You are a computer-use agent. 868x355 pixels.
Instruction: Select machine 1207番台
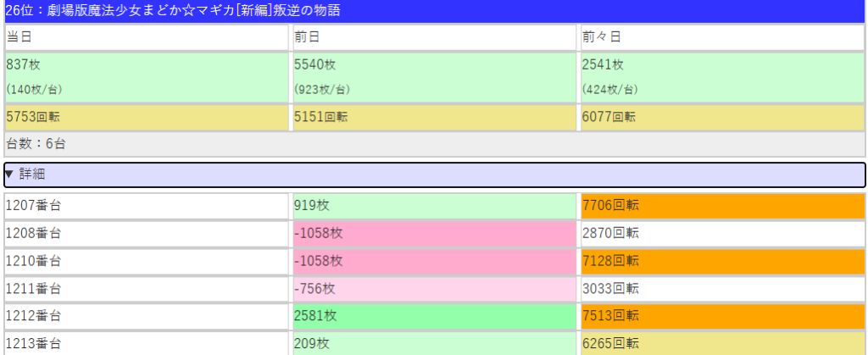(x=147, y=206)
